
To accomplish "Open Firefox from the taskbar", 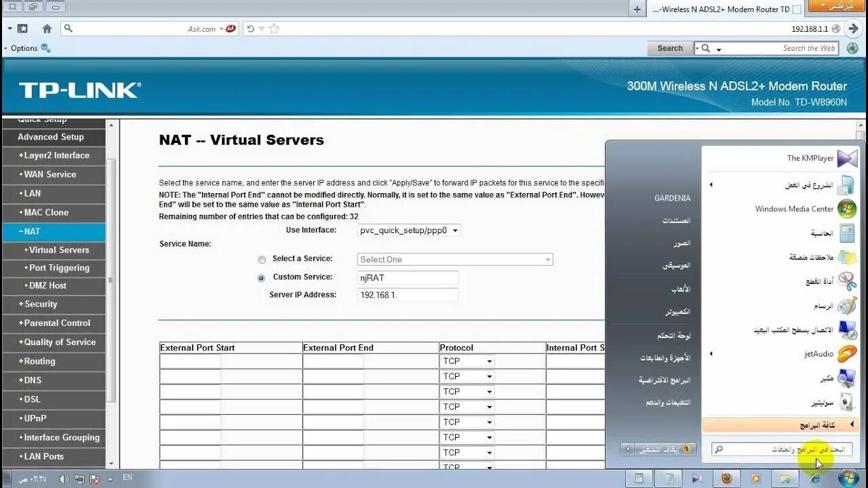I will tap(727, 478).
